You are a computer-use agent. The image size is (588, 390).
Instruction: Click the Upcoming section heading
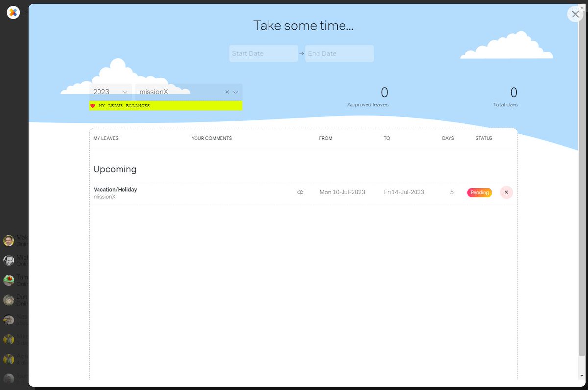[x=115, y=169]
